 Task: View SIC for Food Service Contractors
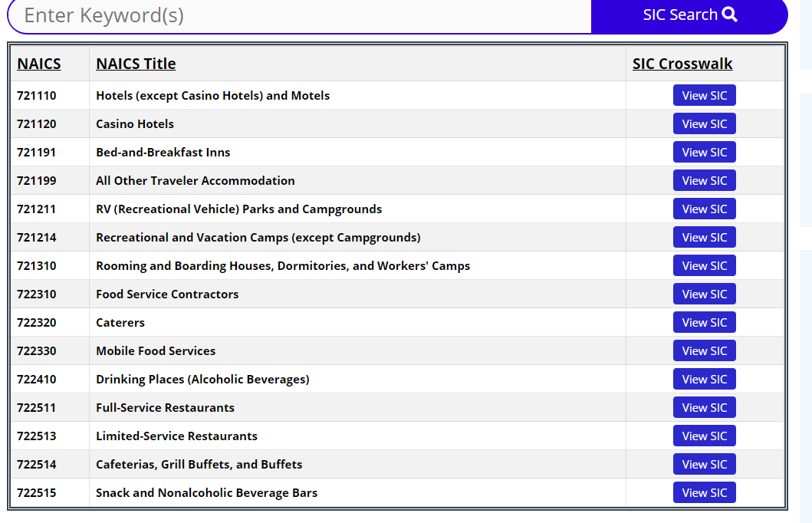click(705, 294)
